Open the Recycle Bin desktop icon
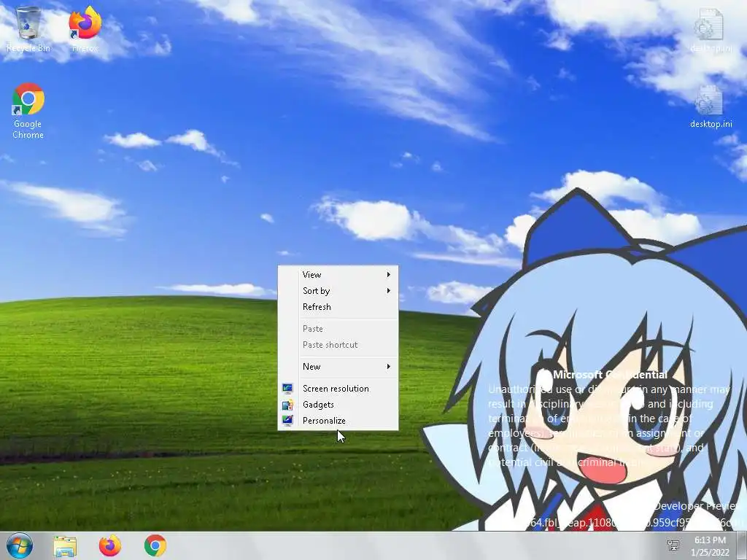The image size is (747, 560). pyautogui.click(x=28, y=28)
